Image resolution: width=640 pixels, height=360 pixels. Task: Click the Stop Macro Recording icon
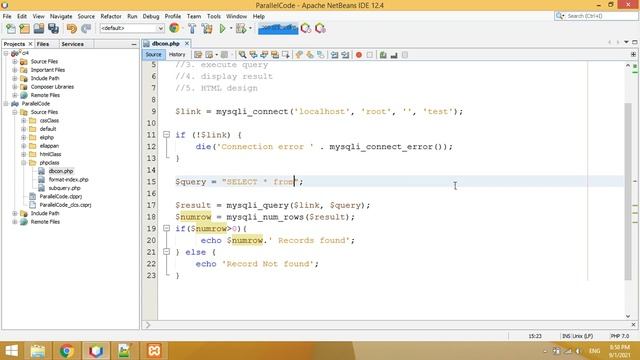point(370,55)
